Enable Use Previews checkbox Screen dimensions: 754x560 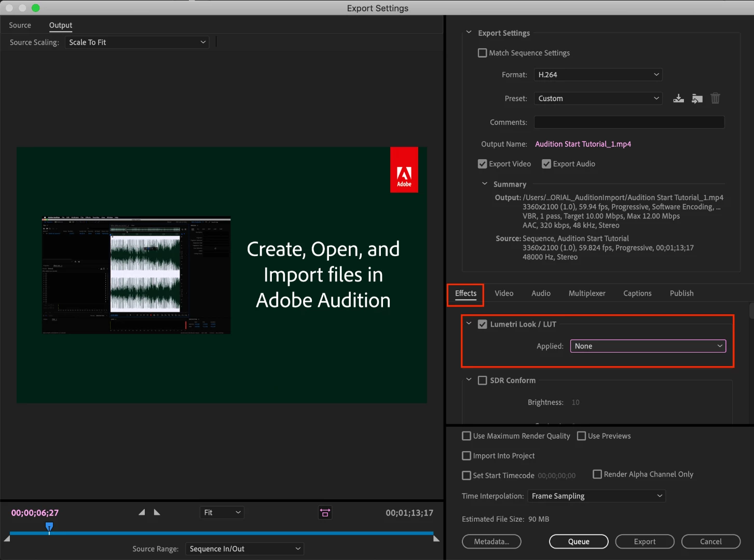click(x=582, y=436)
